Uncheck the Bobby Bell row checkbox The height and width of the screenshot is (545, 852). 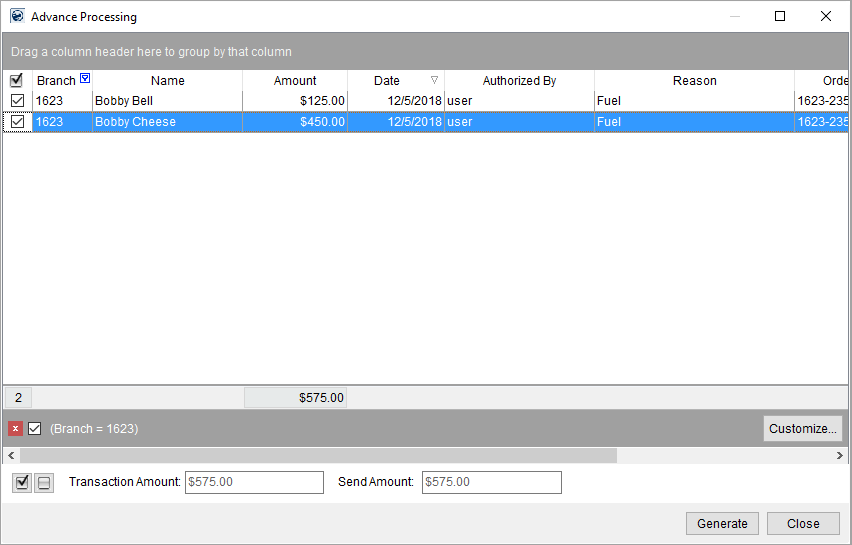(x=17, y=101)
